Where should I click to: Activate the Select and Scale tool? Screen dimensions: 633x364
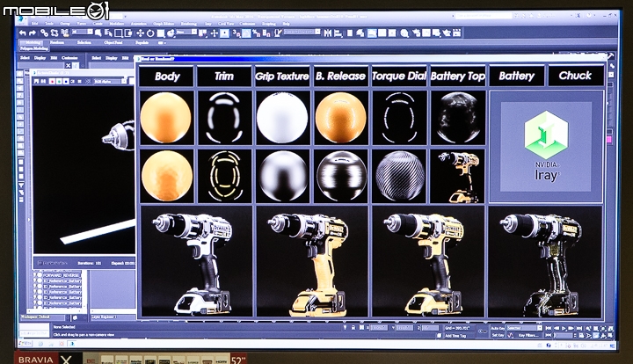tap(160, 33)
